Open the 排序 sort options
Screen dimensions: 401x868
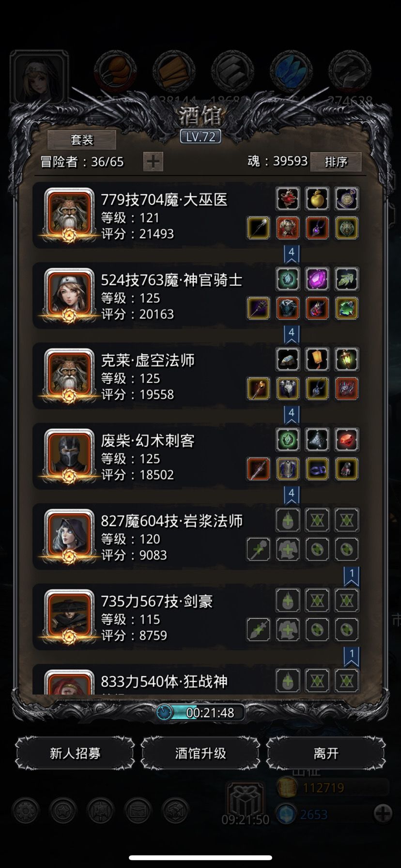click(336, 162)
